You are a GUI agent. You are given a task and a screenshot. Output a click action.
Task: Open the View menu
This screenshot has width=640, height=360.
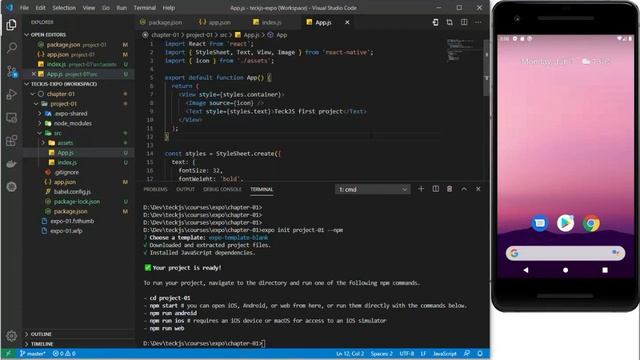pyautogui.click(x=89, y=8)
